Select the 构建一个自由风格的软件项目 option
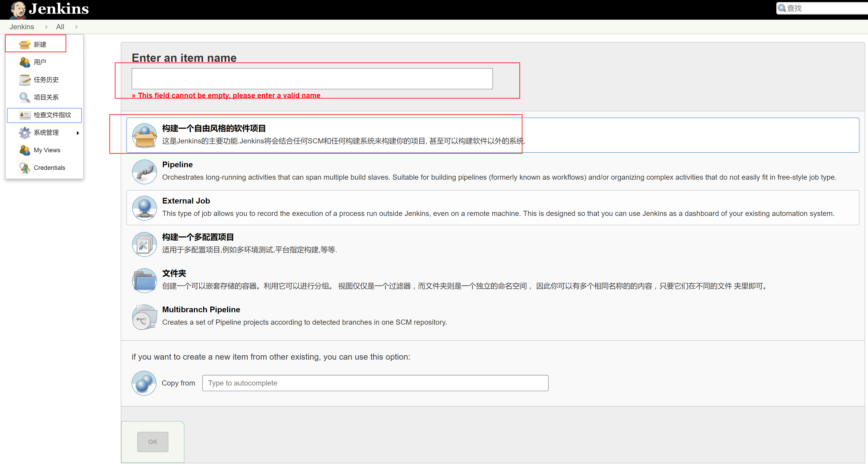The height and width of the screenshot is (465, 868). [x=214, y=128]
